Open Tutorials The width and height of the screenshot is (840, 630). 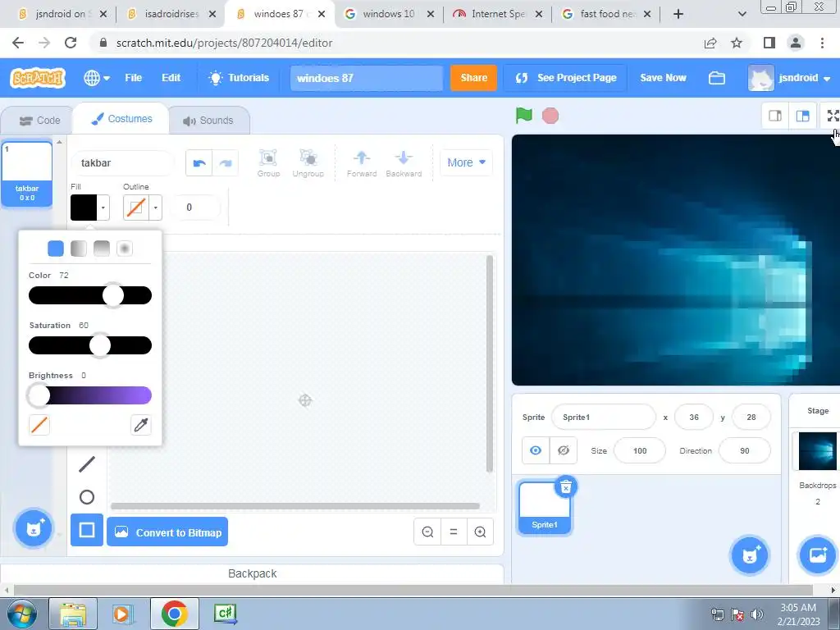[x=239, y=78]
